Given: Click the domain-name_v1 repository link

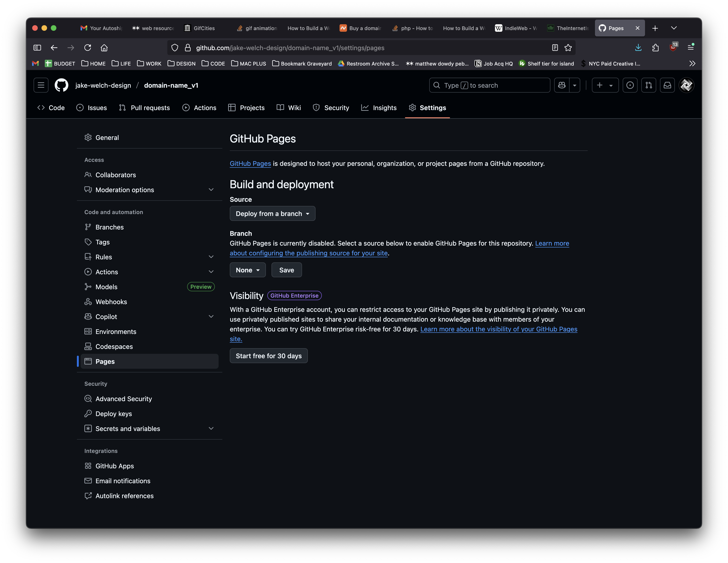Looking at the screenshot, I should click(x=171, y=85).
